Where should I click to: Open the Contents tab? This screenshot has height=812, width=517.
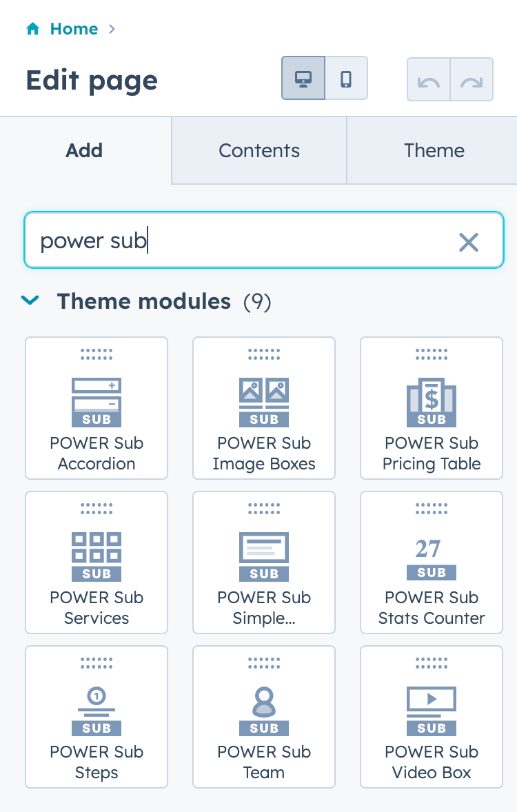pyautogui.click(x=258, y=150)
